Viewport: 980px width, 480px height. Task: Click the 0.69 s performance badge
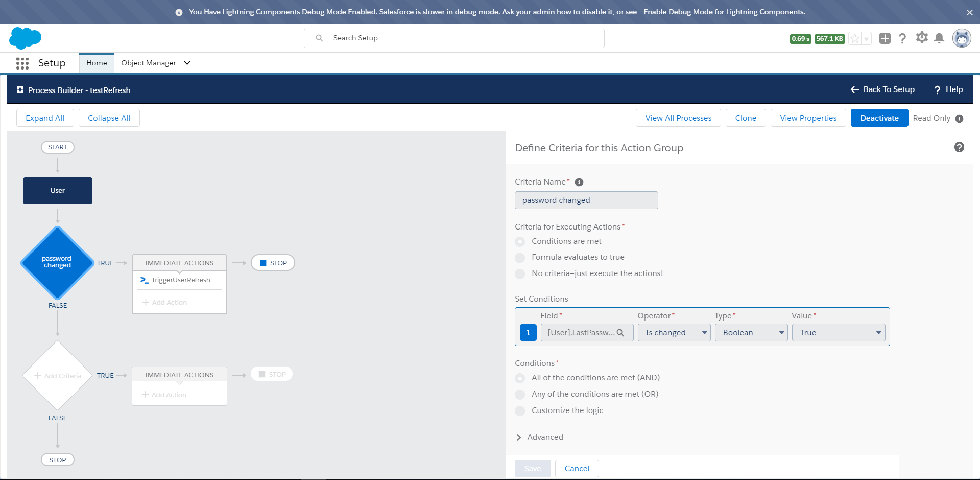(800, 39)
